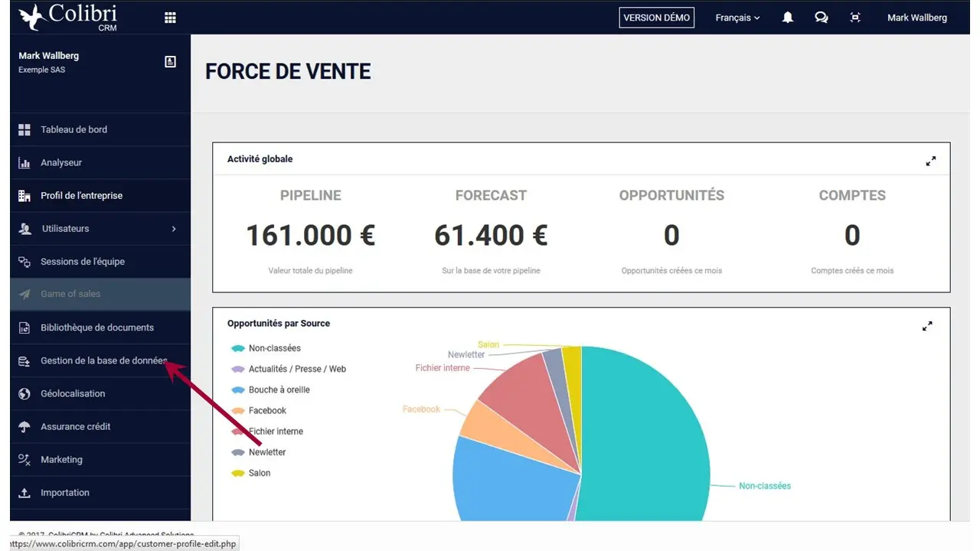Click the COMPTES stat heading

pos(852,195)
